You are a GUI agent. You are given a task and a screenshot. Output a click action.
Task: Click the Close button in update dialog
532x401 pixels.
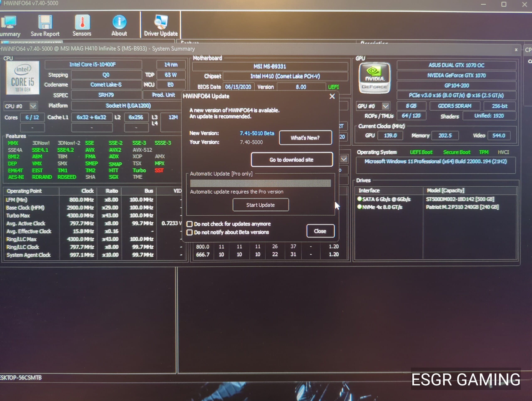[320, 231]
